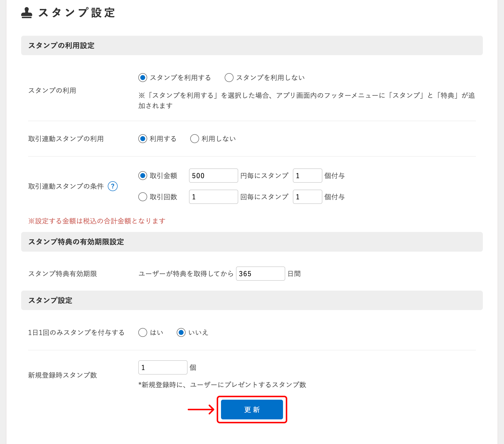This screenshot has width=504, height=444.
Task: Click the 500 yen amount input field
Action: click(x=213, y=176)
